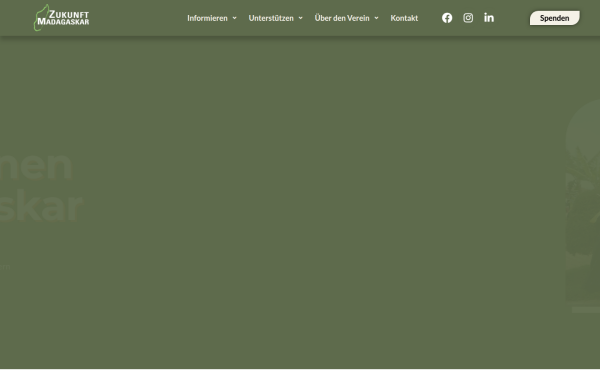
Task: Open the Instagram profile icon
Action: pos(468,18)
